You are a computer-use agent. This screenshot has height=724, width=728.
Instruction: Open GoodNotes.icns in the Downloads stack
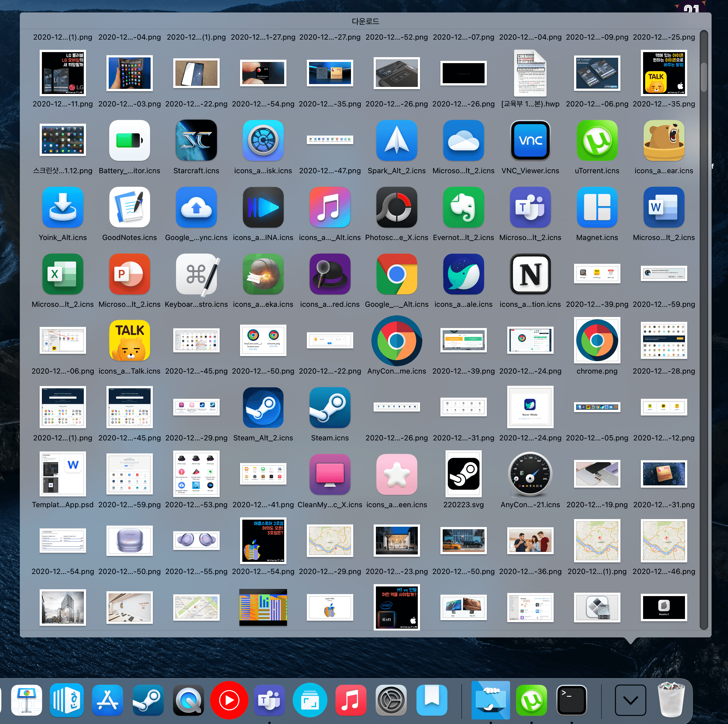point(129,207)
